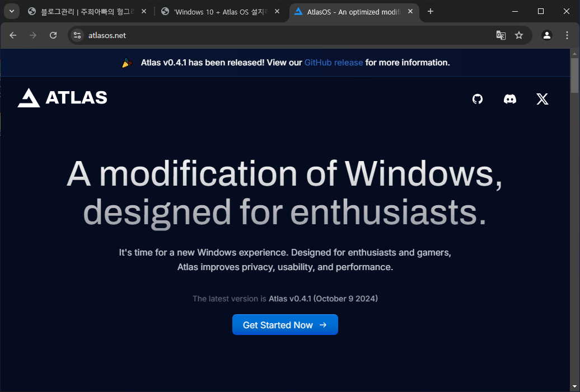Open a new tab with plus button
Screen dimensions: 580x392
click(x=430, y=11)
